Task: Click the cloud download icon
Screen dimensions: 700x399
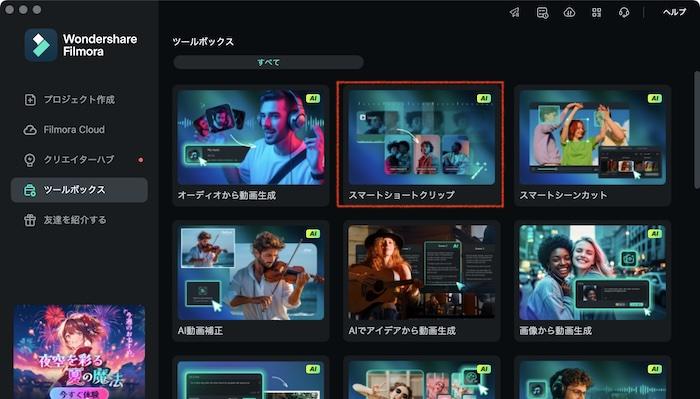Action: 569,12
